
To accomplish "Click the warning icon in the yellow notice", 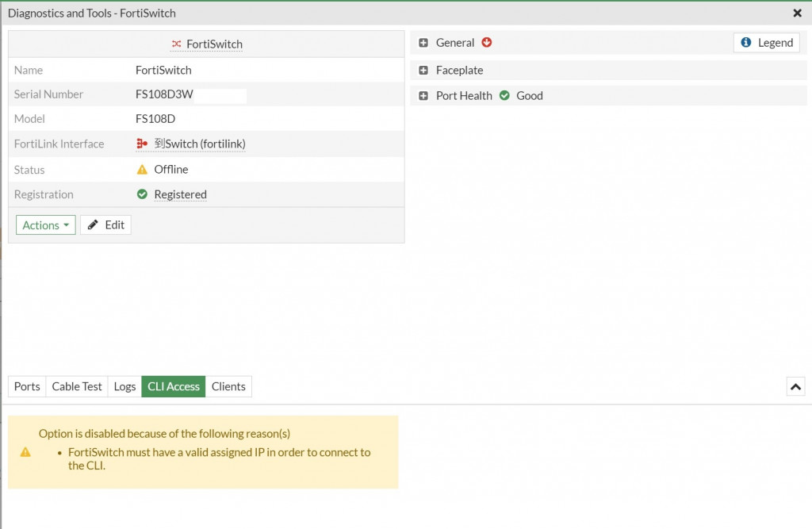I will point(25,452).
